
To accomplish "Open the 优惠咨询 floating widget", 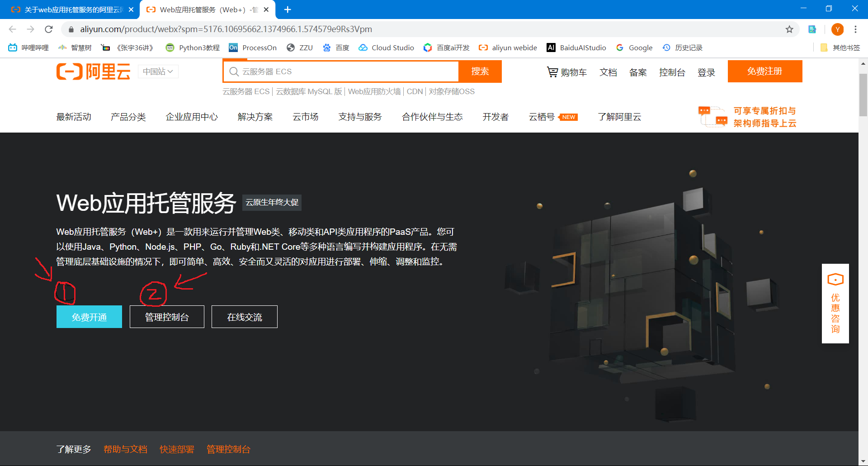I will coord(835,304).
